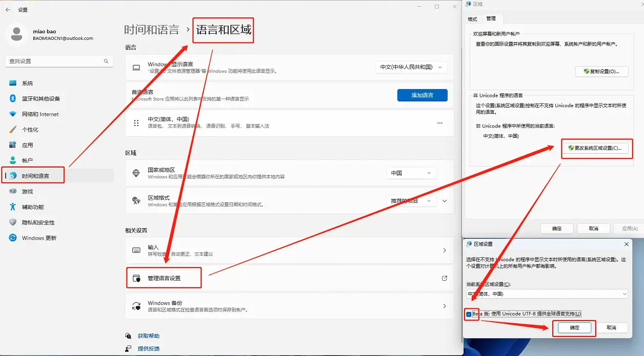The height and width of the screenshot is (356, 644).
Task: Expand the 区域格式 section chevron
Action: (x=445, y=201)
